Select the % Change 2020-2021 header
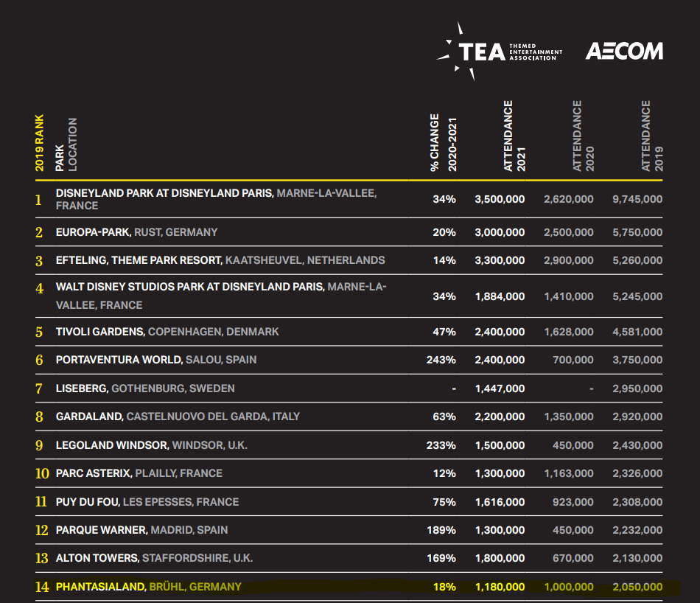The width and height of the screenshot is (700, 603). coord(444,142)
